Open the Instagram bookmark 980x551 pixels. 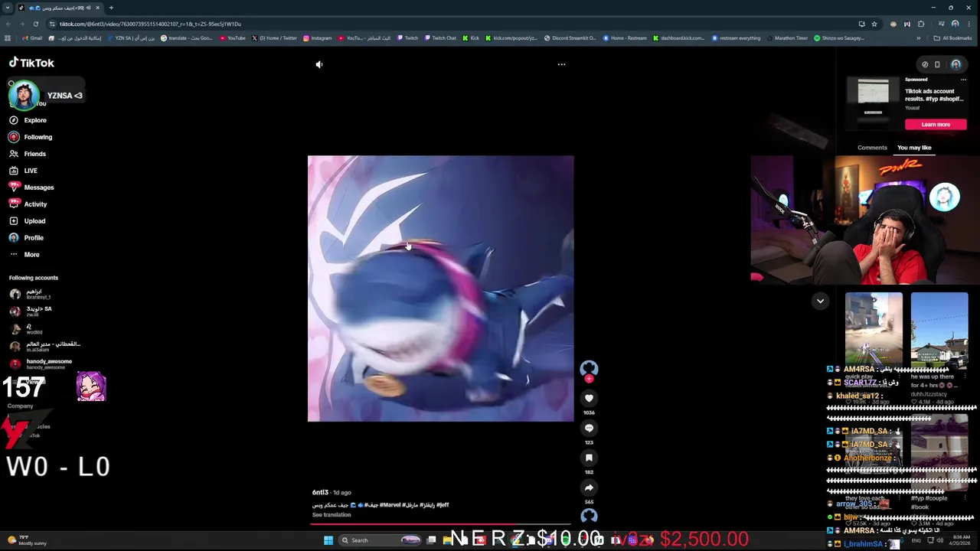coord(317,38)
